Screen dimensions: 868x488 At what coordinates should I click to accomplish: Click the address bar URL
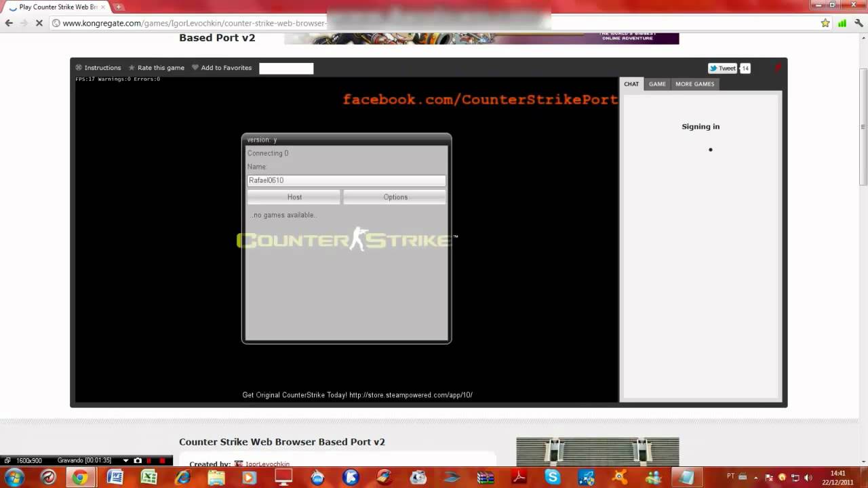point(194,23)
